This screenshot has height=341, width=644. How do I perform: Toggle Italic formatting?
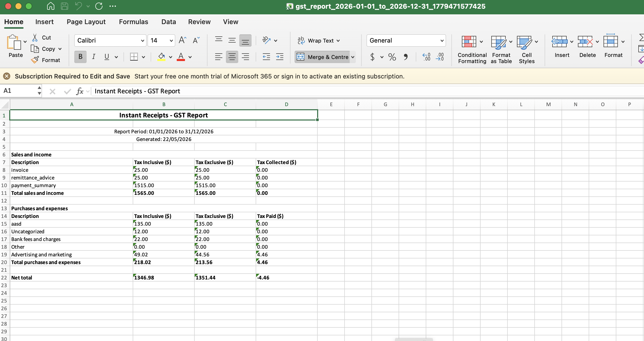(94, 57)
